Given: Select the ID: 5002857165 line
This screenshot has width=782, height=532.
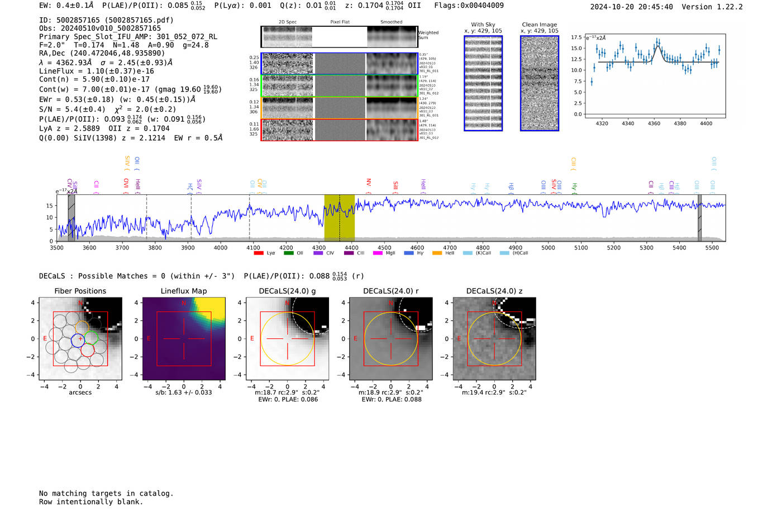Looking at the screenshot, I should pyautogui.click(x=106, y=20).
